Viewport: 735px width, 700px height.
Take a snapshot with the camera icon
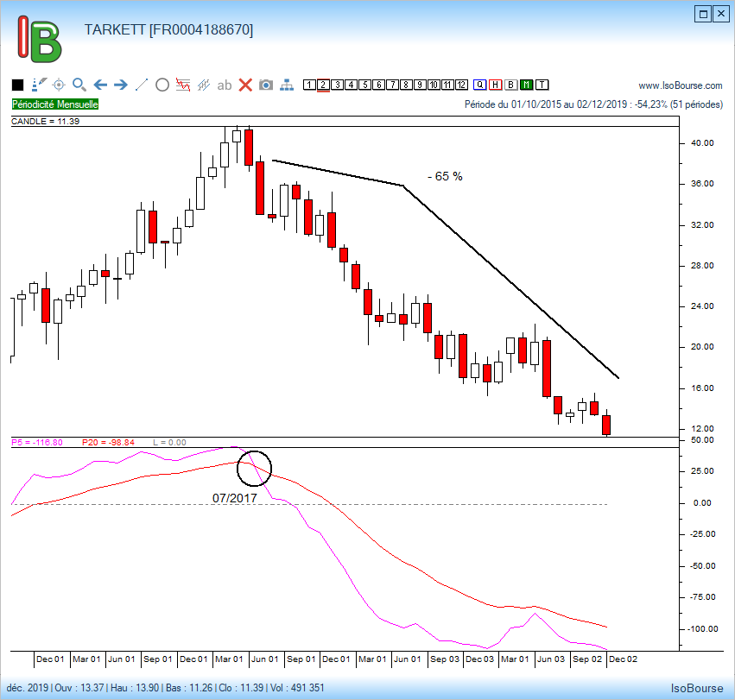click(x=266, y=85)
